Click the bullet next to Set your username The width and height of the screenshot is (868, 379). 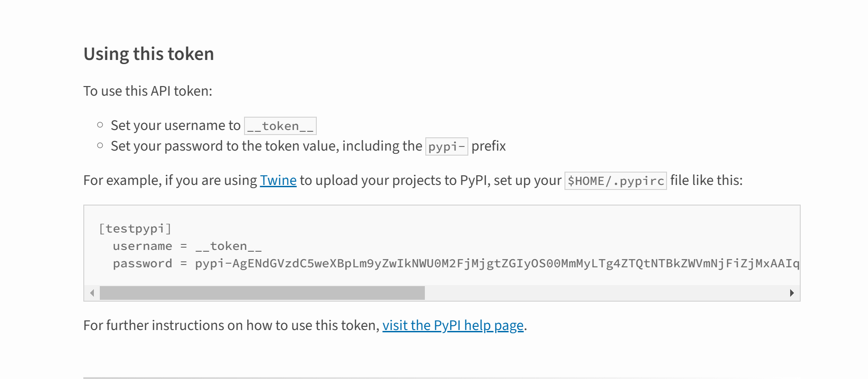pos(100,124)
